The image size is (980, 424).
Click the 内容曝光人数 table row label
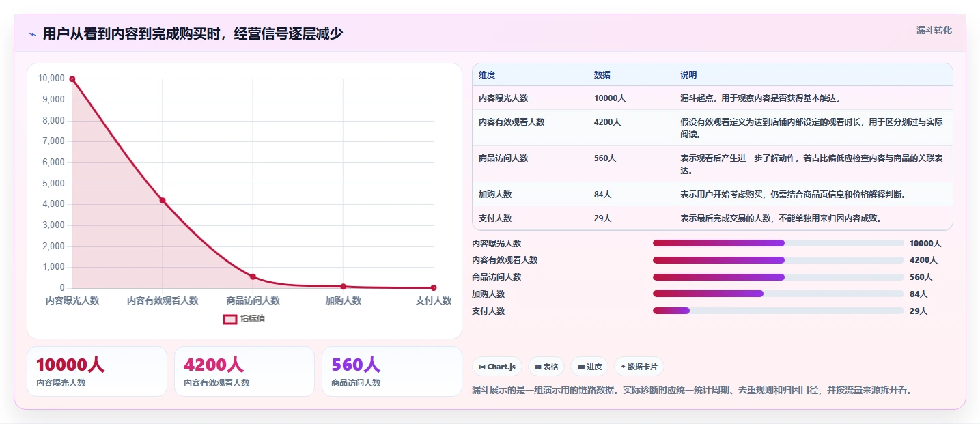(503, 98)
